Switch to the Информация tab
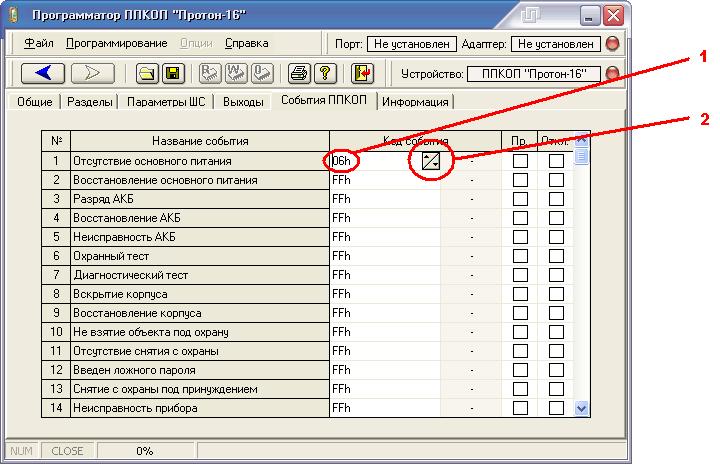This screenshot has height=464, width=720. [x=415, y=102]
